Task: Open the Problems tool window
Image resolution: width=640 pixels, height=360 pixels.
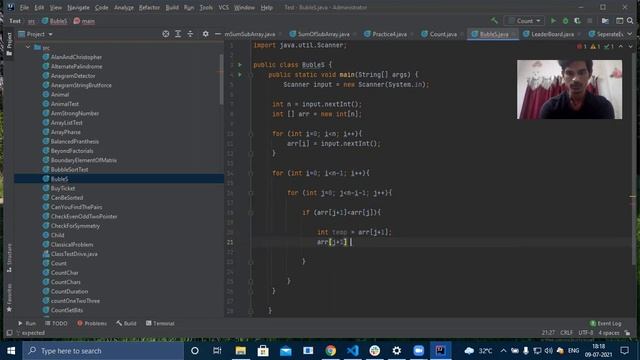Action: [92, 323]
